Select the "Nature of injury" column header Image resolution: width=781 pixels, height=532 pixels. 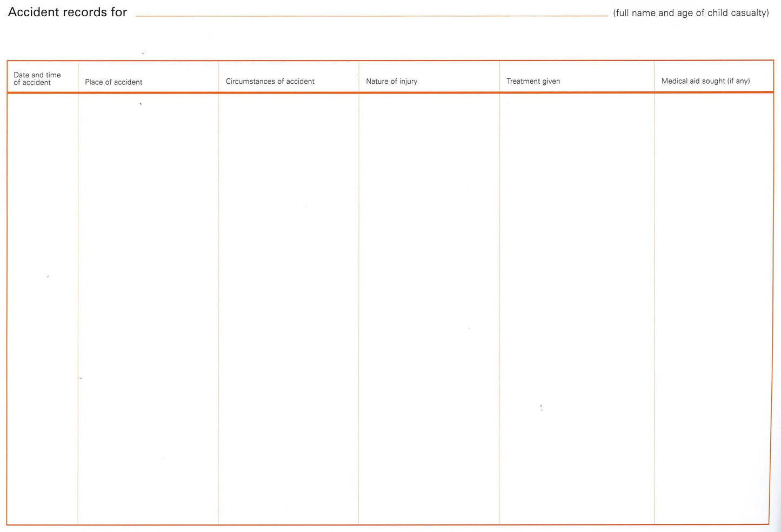pos(391,82)
